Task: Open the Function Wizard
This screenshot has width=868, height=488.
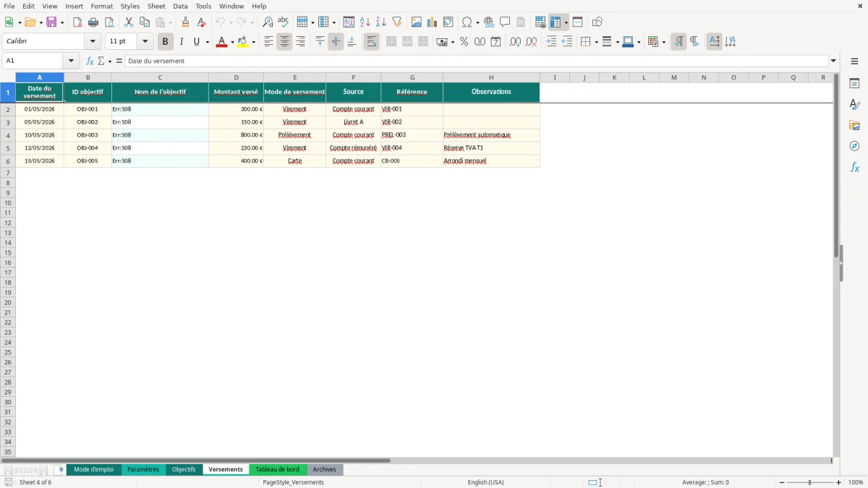Action: 90,61
